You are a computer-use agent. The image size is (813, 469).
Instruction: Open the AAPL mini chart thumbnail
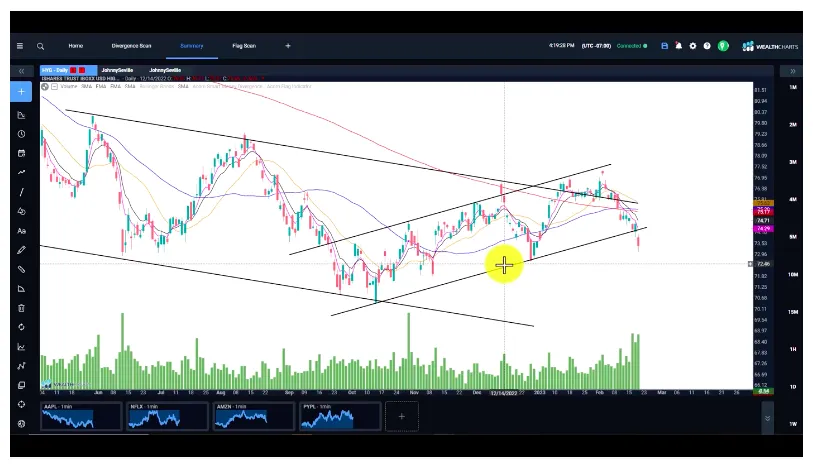80,417
